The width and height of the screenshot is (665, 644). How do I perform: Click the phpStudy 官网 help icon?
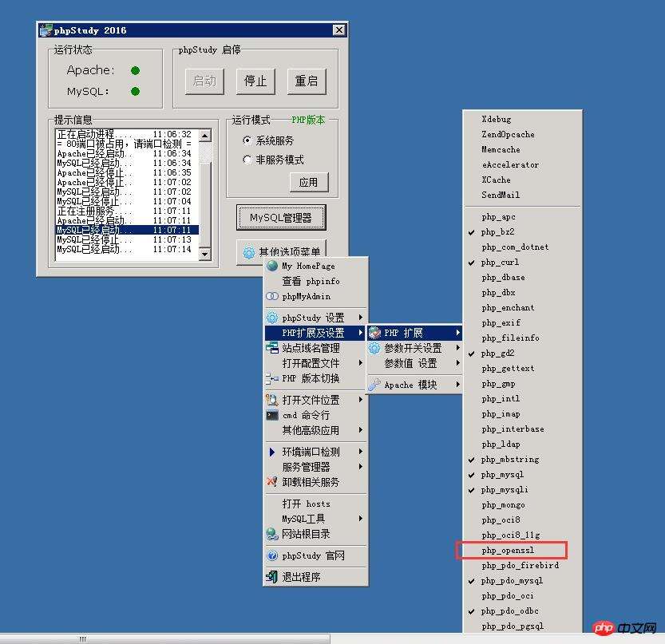(272, 555)
